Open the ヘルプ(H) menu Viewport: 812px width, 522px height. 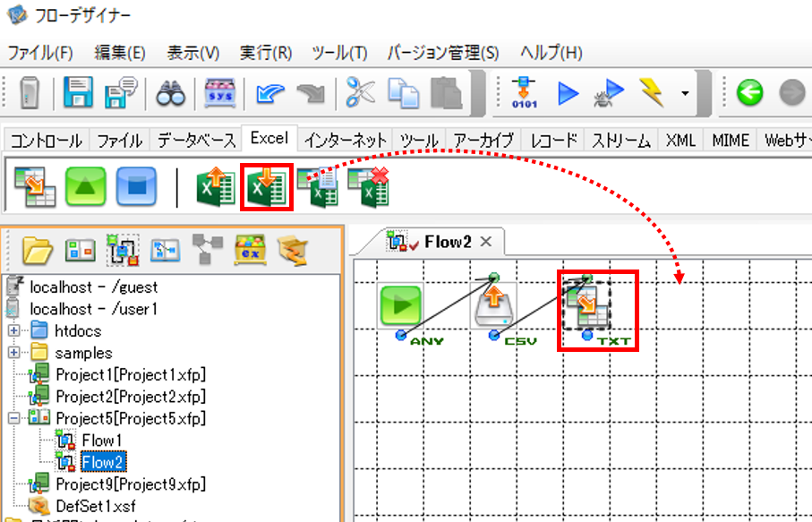551,53
